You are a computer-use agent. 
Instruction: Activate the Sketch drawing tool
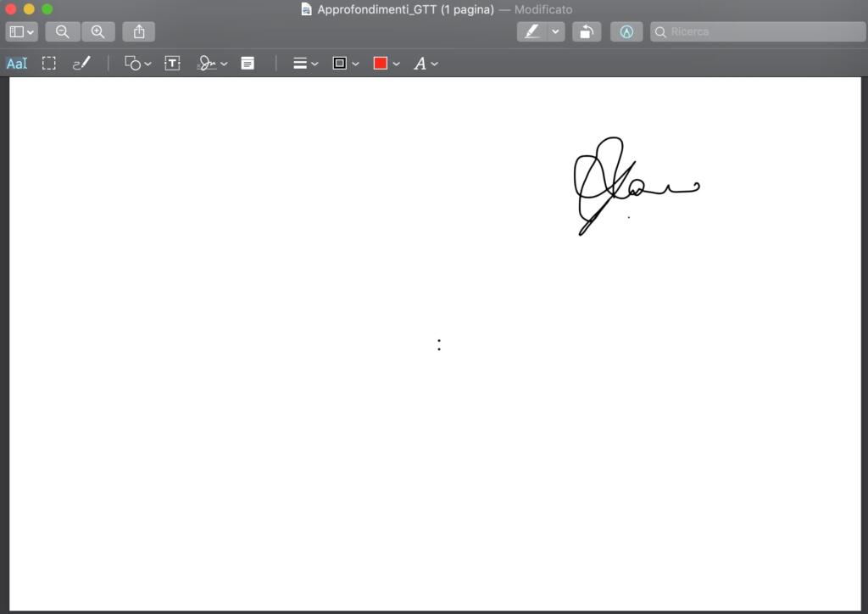coord(81,64)
